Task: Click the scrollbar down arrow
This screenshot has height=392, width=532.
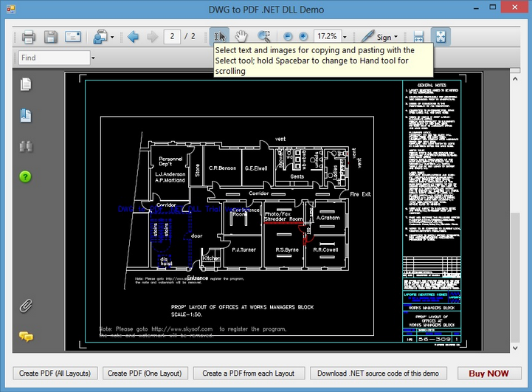Action: [515, 348]
